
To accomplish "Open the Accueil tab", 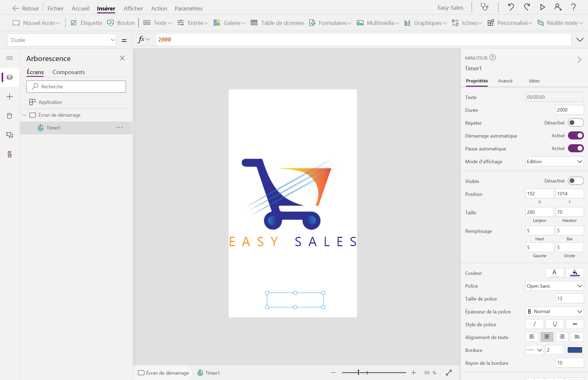I will (80, 8).
